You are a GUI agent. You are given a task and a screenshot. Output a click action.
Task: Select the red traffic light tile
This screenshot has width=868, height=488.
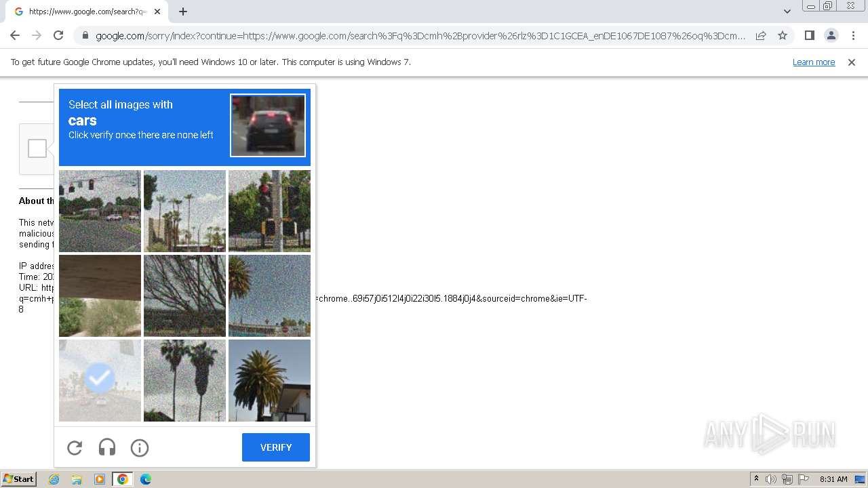[269, 211]
